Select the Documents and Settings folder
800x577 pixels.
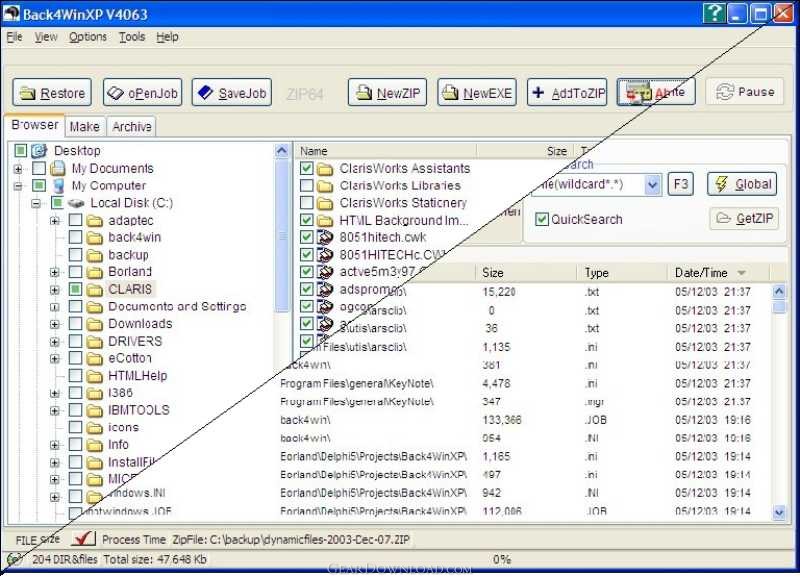[177, 306]
